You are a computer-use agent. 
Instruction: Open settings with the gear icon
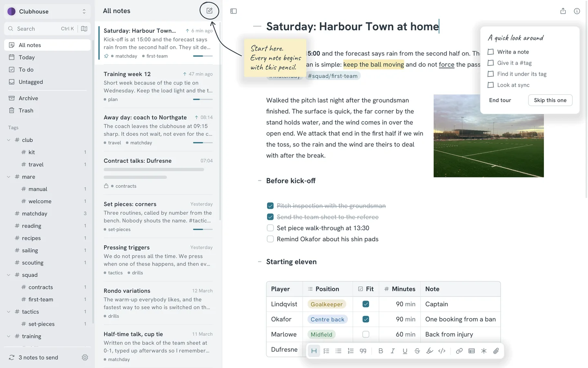click(85, 357)
